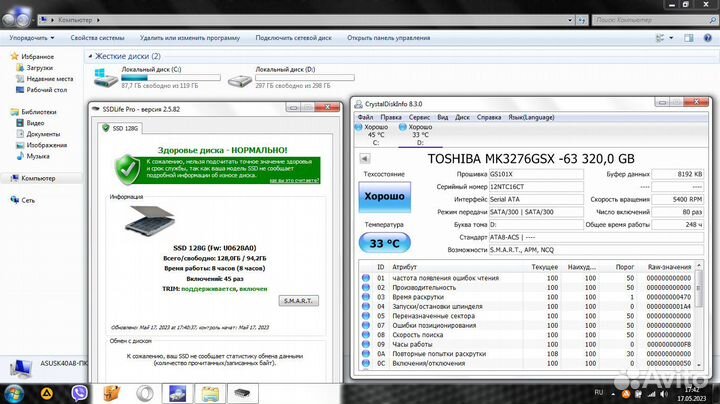Open the Диск menu in CrystalDiskInfo
The image size is (720, 404).
click(462, 117)
